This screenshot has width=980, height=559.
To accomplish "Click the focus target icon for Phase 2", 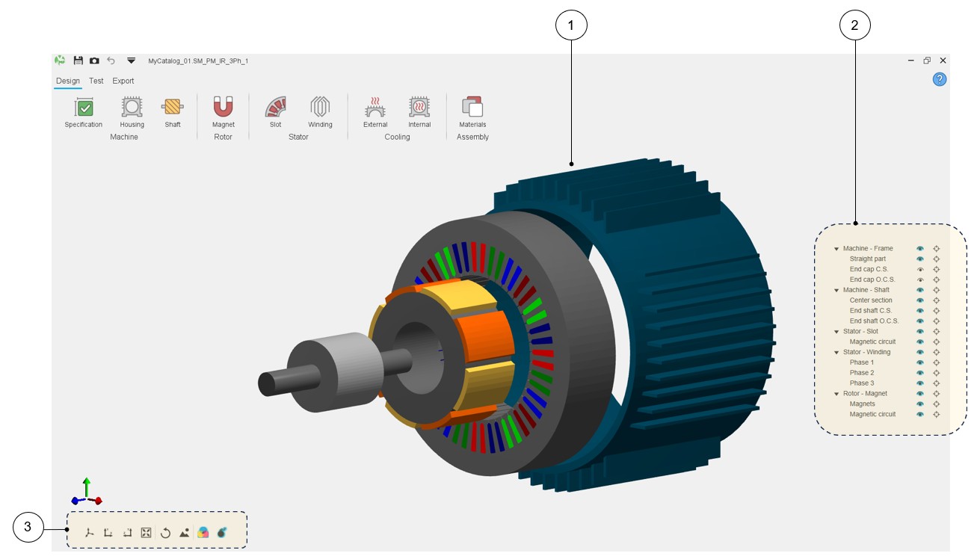I will pos(937,373).
